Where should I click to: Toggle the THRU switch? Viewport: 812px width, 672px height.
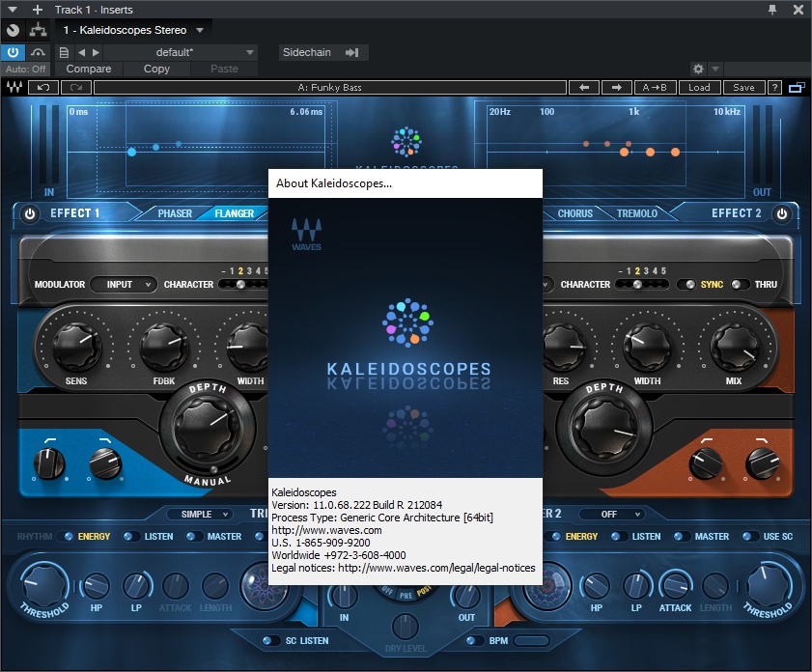tap(740, 284)
